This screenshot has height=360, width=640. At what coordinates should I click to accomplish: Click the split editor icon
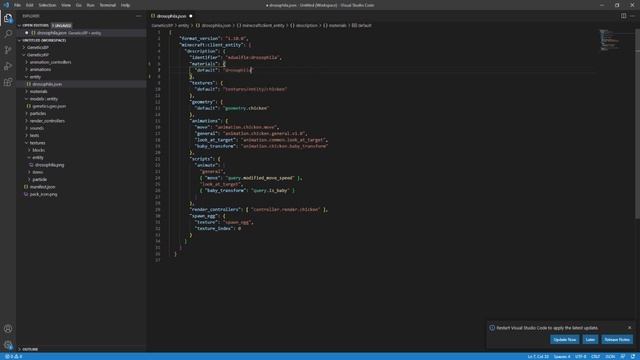[x=623, y=16]
